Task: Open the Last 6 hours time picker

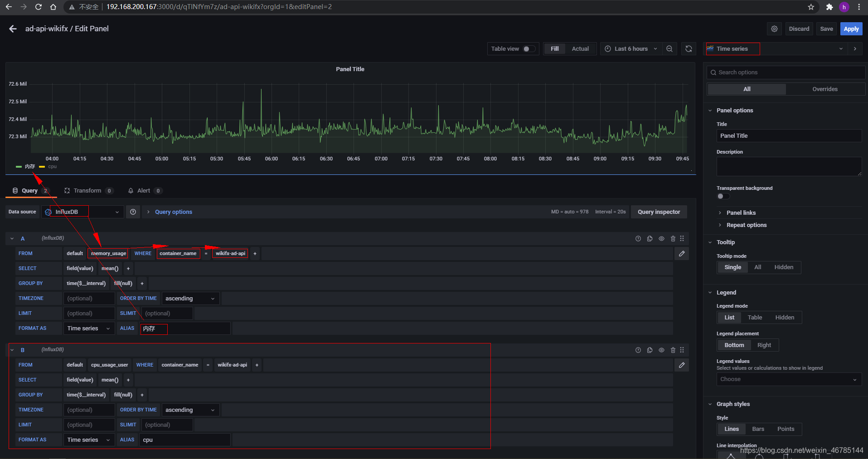Action: [631, 49]
